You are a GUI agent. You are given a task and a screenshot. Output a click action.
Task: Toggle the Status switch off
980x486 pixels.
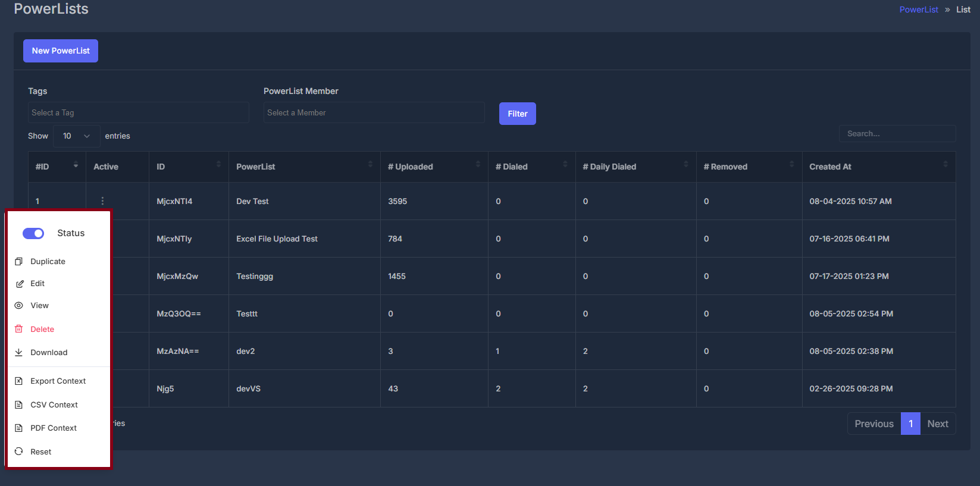click(x=33, y=233)
